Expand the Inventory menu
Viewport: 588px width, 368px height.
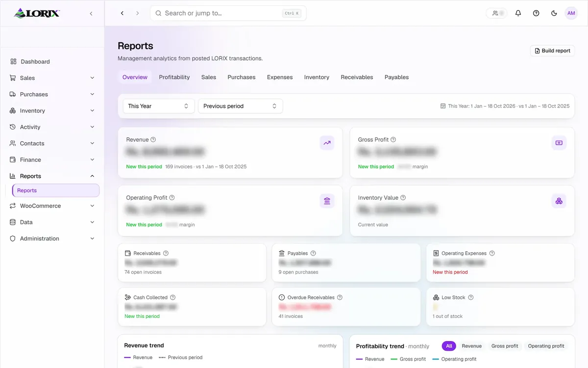point(52,111)
